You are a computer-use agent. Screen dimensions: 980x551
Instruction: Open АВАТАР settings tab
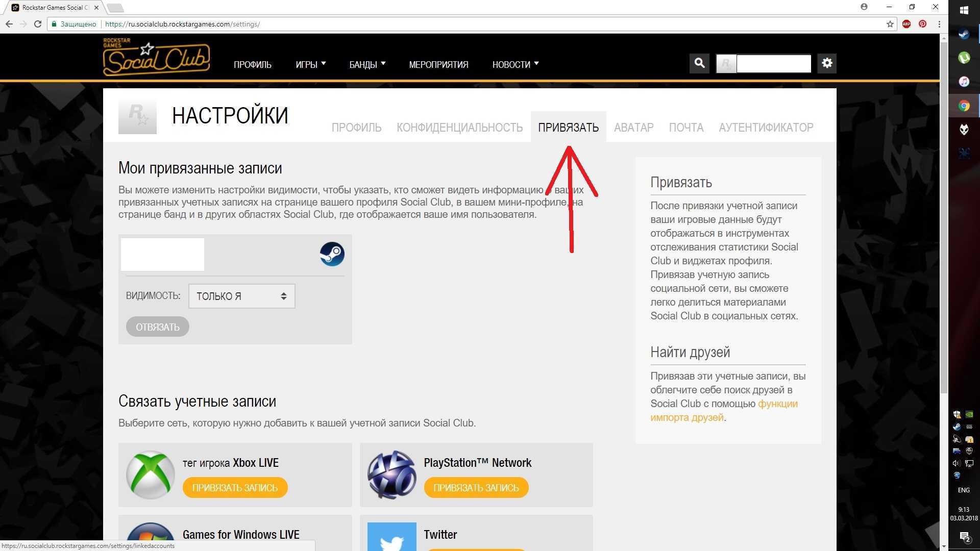(x=633, y=127)
